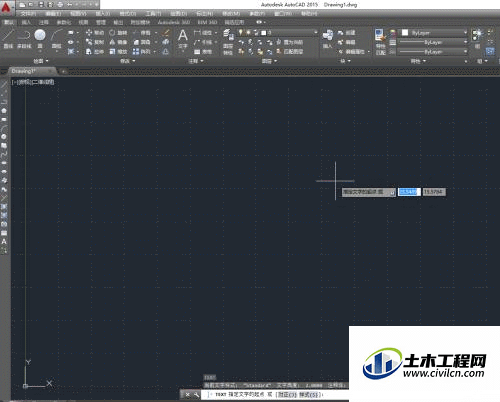
Task: Click the Match Layer button
Action: pyautogui.click(x=290, y=52)
